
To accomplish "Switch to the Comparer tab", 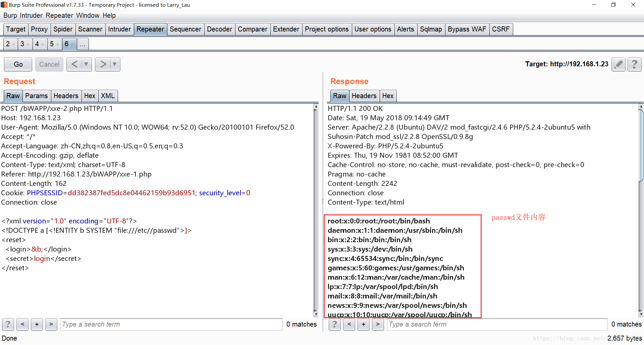I will (x=253, y=29).
